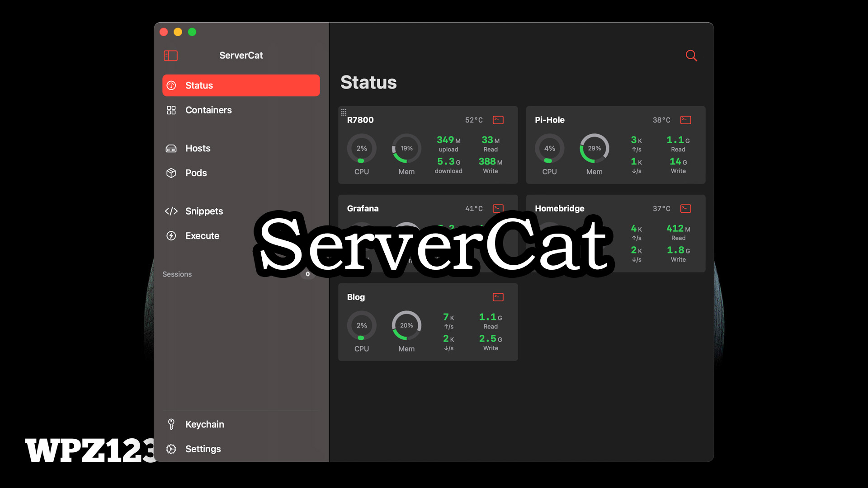
Task: Open terminal for Grafana host
Action: pyautogui.click(x=498, y=208)
